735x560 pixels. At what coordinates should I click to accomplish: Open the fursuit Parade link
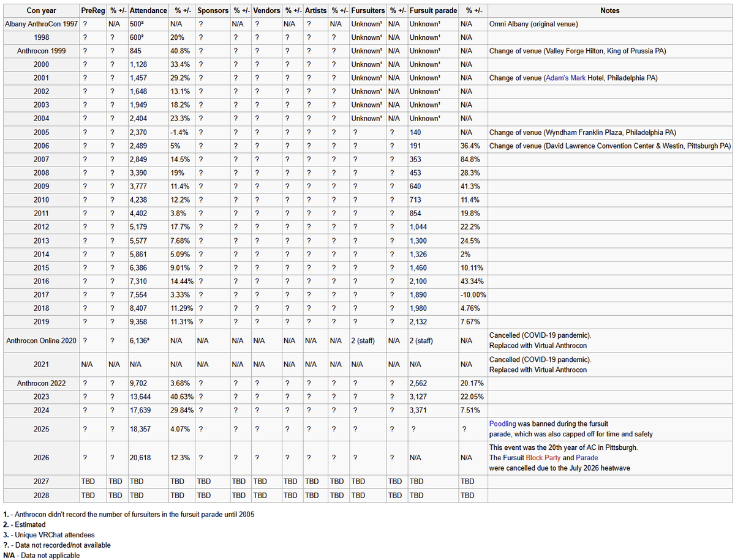click(x=587, y=458)
